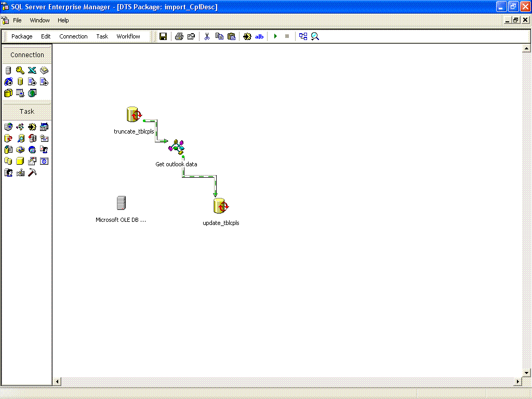Cut the selected object
The width and height of the screenshot is (532, 399).
point(207,36)
